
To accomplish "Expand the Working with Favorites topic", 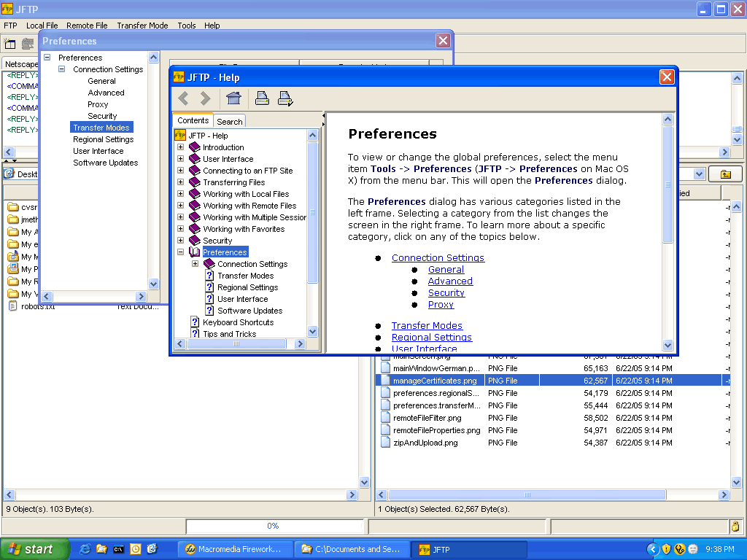I will [181, 228].
